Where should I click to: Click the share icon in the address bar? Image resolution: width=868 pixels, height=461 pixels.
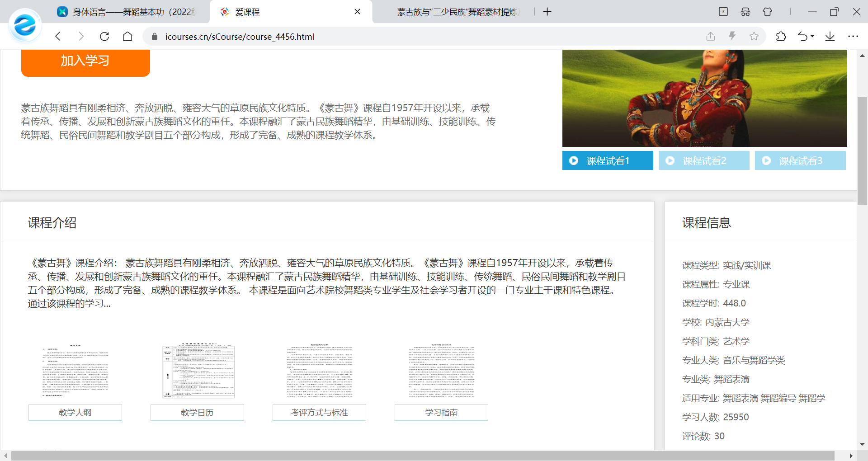pos(711,36)
